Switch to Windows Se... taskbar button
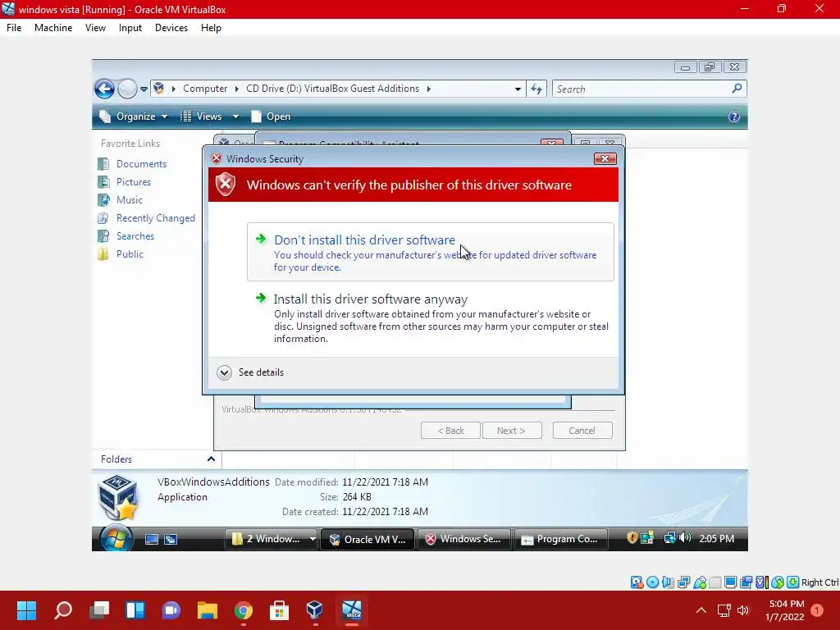 pyautogui.click(x=463, y=539)
